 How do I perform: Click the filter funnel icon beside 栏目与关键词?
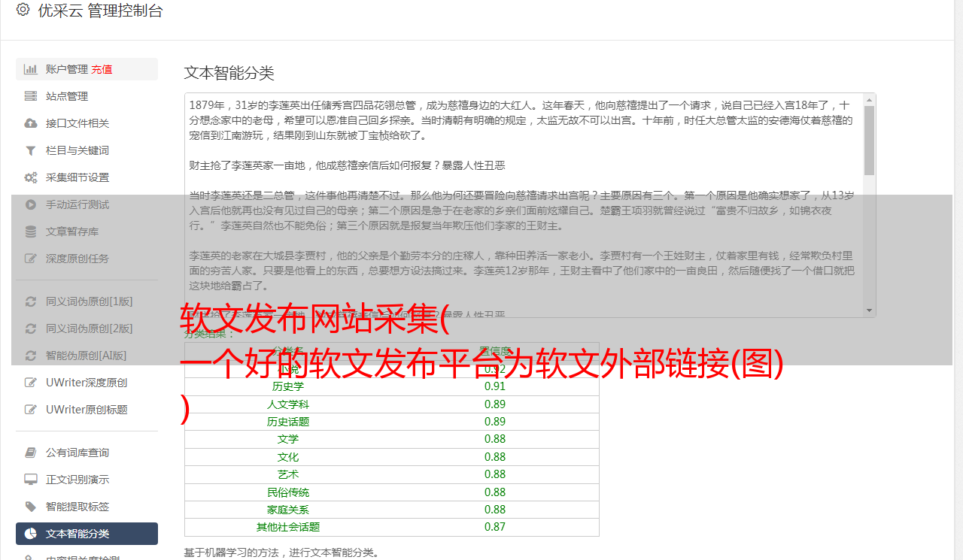coord(31,150)
